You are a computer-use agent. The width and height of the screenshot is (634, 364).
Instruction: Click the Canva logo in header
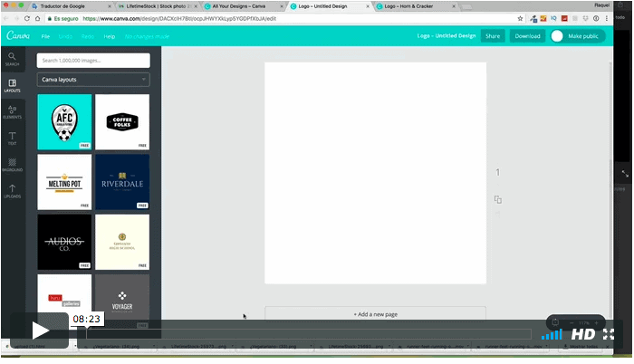coord(18,35)
